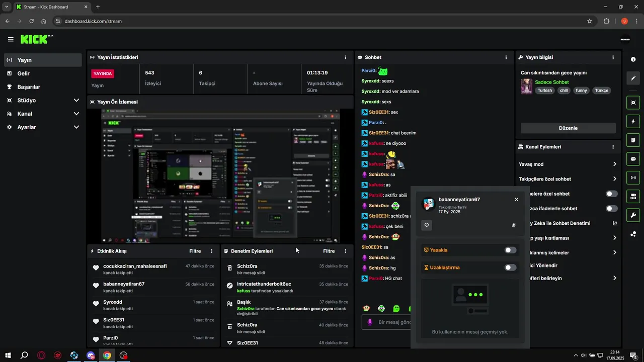Open yasaklanmış kelimeler settings arrow
644x362 pixels.
(614, 252)
